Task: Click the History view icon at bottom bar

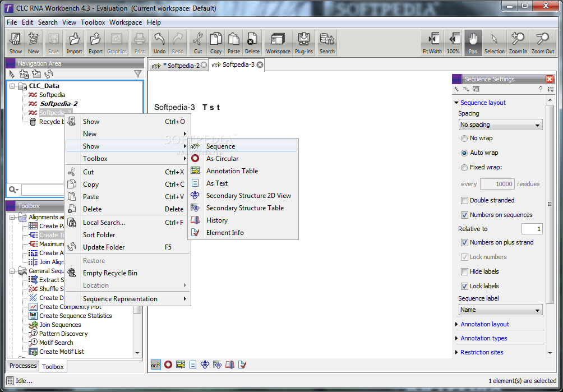Action: click(x=230, y=365)
